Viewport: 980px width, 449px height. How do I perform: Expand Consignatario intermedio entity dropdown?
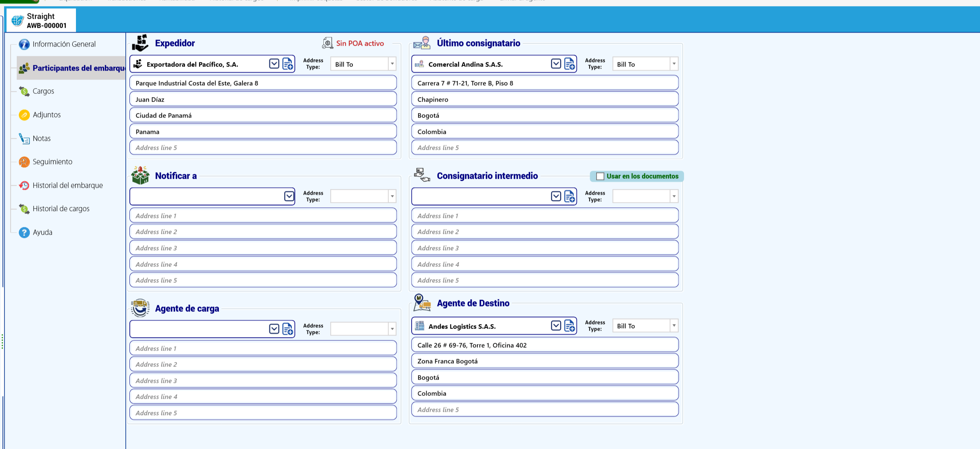point(556,196)
